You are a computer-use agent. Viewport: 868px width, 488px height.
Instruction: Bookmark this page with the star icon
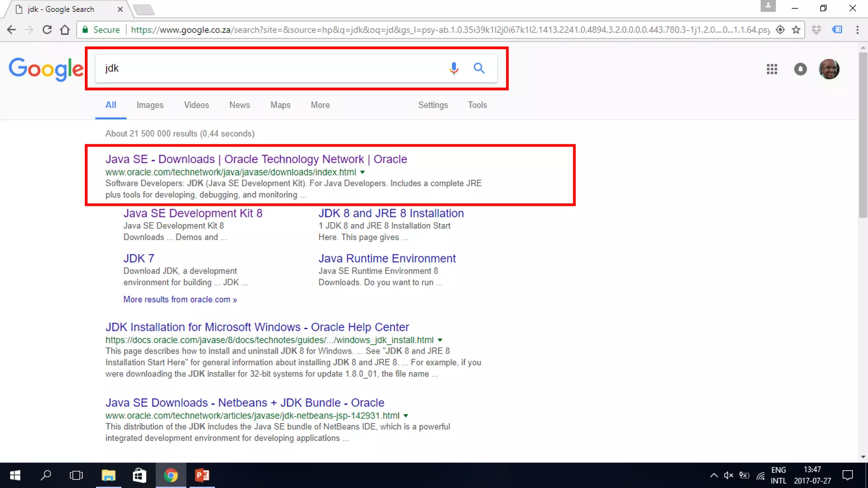[x=796, y=30]
